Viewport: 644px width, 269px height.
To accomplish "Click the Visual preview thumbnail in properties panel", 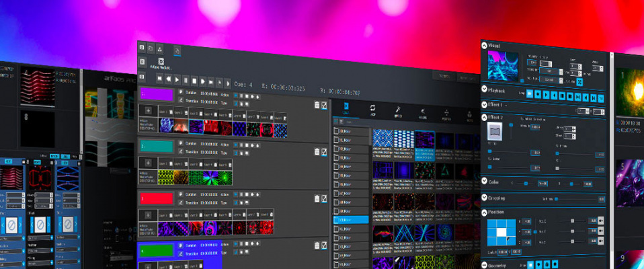I will pos(503,65).
